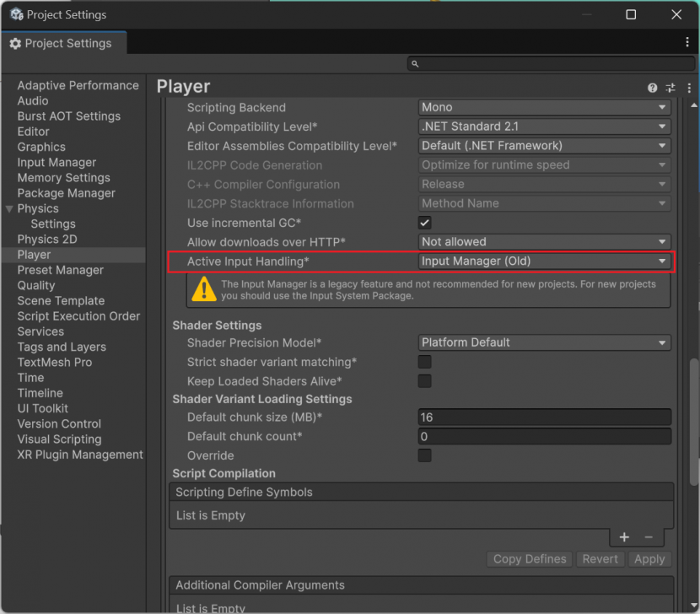Image resolution: width=700 pixels, height=614 pixels.
Task: Click the Player presets slider icon
Action: point(670,88)
